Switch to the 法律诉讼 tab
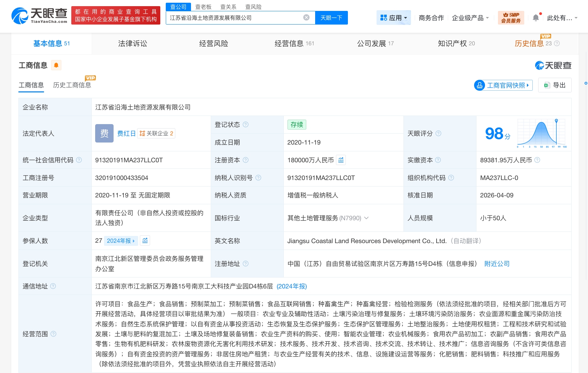This screenshot has height=373, width=588. [x=133, y=43]
